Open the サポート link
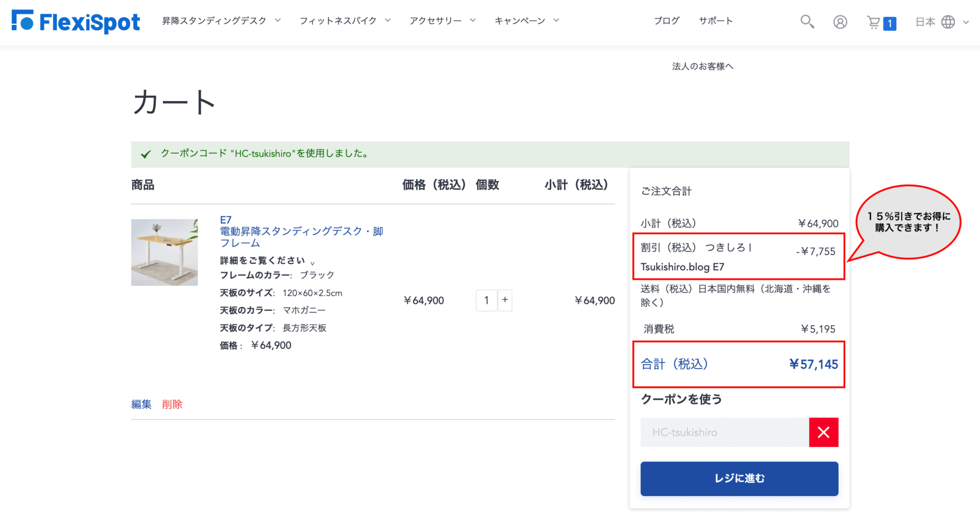Image resolution: width=980 pixels, height=521 pixels. click(x=716, y=21)
